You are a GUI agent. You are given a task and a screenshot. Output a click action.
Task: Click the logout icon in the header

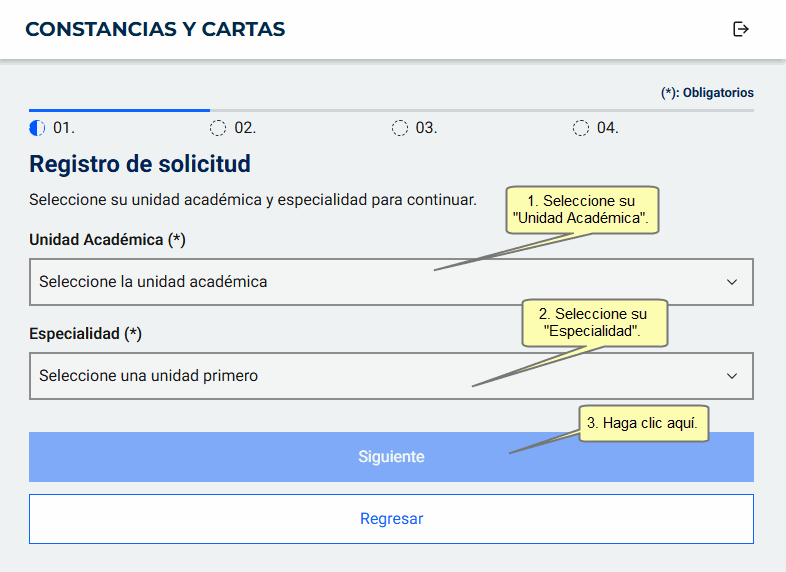741,29
